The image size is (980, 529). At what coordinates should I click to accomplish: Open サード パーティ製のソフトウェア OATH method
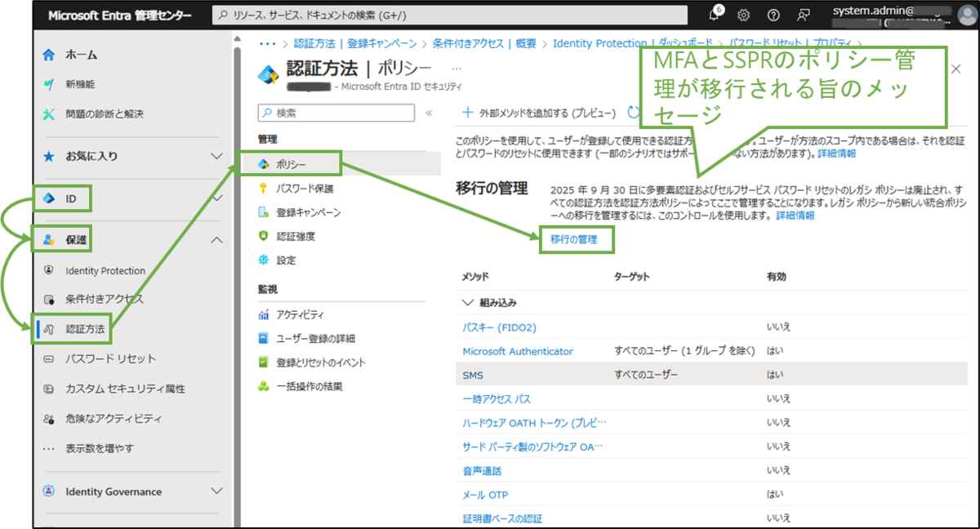(x=534, y=447)
